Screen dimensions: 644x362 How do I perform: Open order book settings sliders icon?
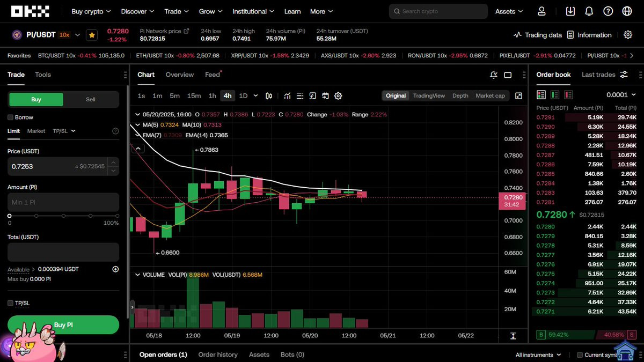624,75
